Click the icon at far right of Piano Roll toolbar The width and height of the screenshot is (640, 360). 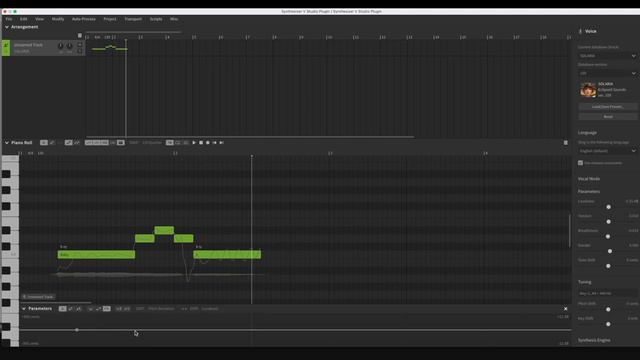(x=566, y=142)
